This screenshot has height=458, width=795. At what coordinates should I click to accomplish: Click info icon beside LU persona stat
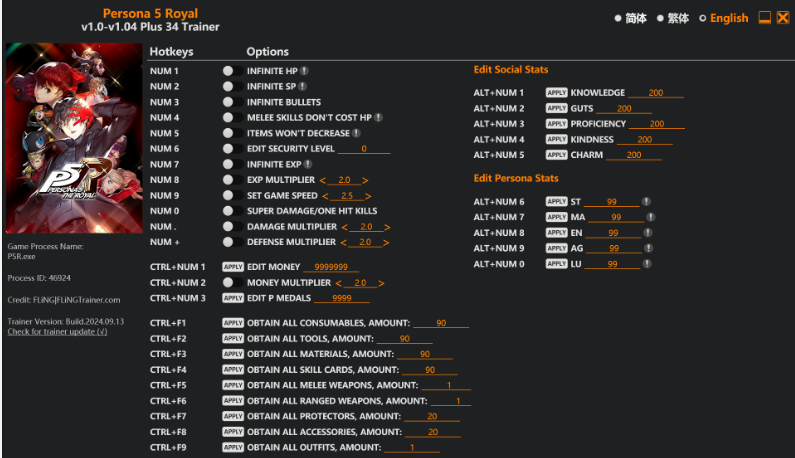click(646, 264)
